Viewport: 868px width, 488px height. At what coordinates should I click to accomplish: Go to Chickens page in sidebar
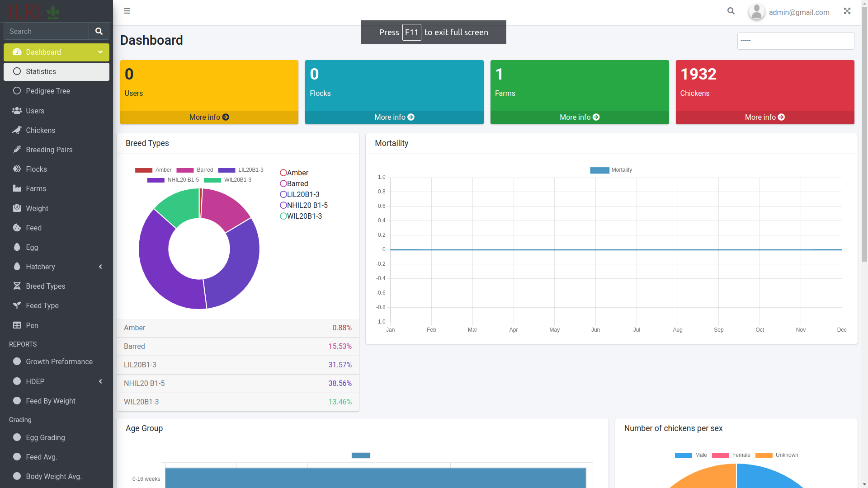pyautogui.click(x=57, y=130)
